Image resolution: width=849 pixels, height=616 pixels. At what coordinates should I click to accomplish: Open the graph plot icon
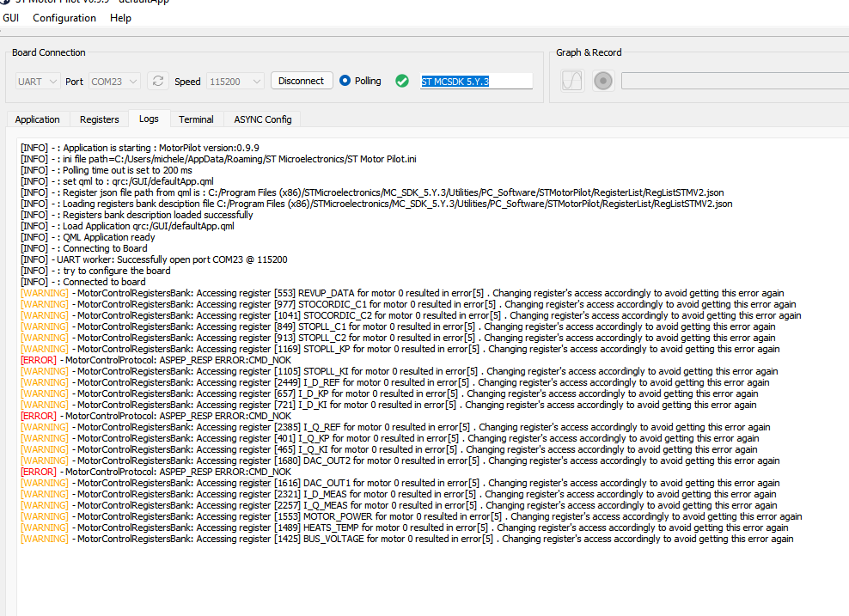click(x=572, y=82)
